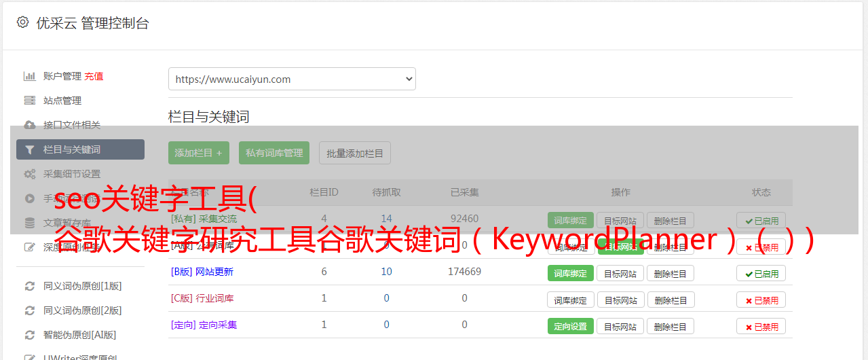This screenshot has height=360, width=868.
Task: Click the pending count 14
Action: tap(386, 219)
